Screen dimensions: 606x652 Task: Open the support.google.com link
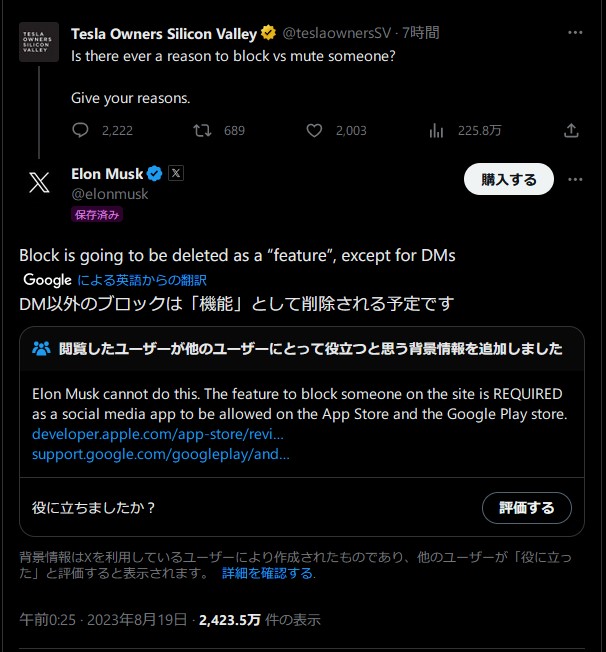click(161, 453)
